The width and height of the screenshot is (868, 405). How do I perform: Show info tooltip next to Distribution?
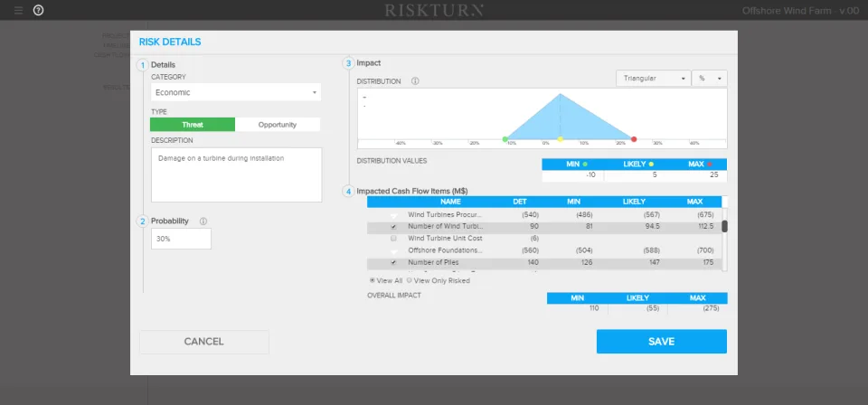415,81
